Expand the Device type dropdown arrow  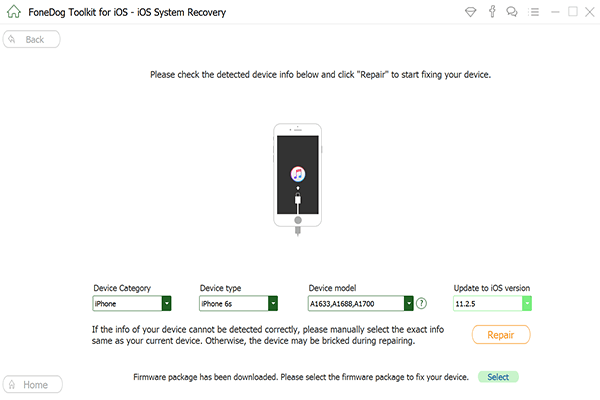coord(272,303)
